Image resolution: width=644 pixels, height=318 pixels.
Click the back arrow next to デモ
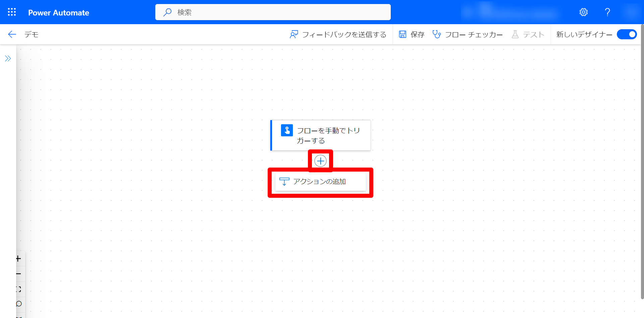click(12, 34)
